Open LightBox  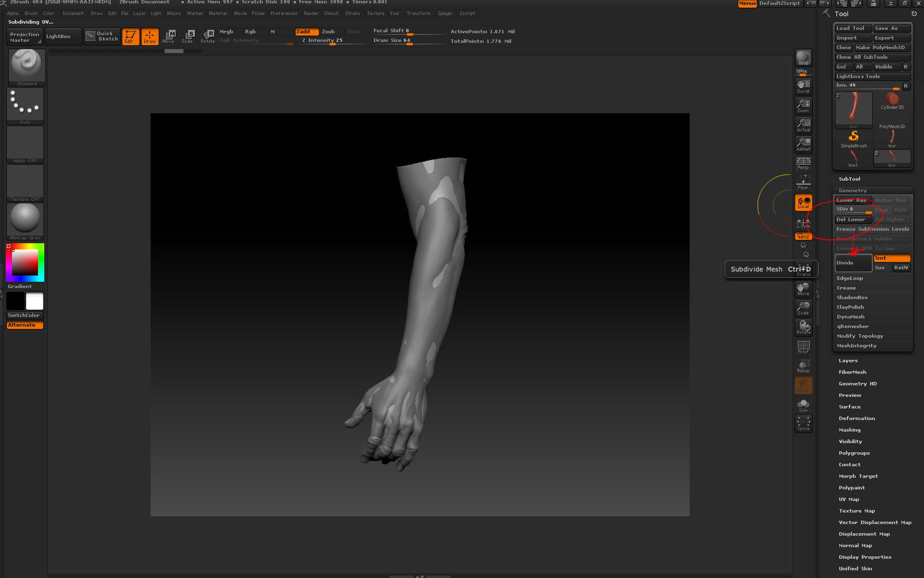pos(63,37)
